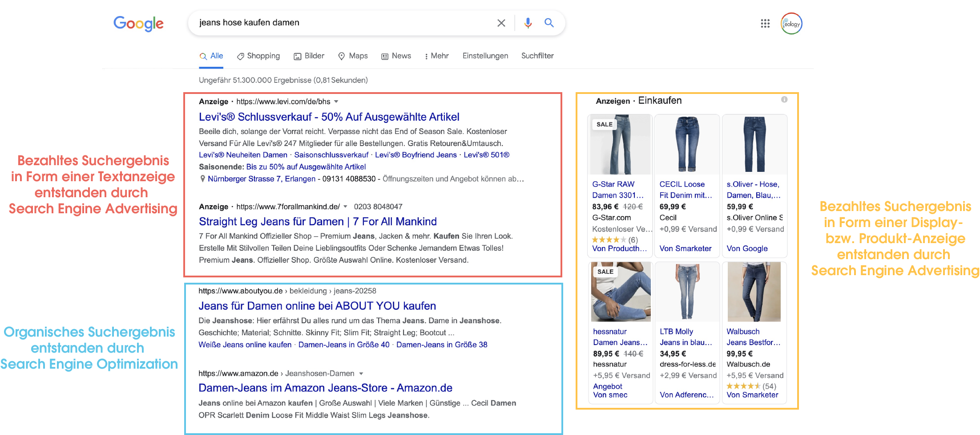Click the Walbusch jeans product image
Screen dimensions: 980x435
[x=754, y=292]
